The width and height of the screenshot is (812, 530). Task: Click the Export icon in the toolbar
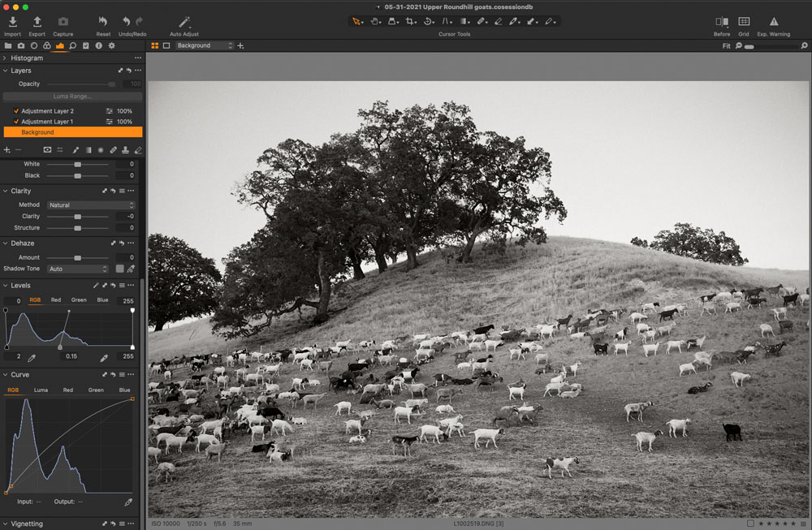click(x=37, y=22)
